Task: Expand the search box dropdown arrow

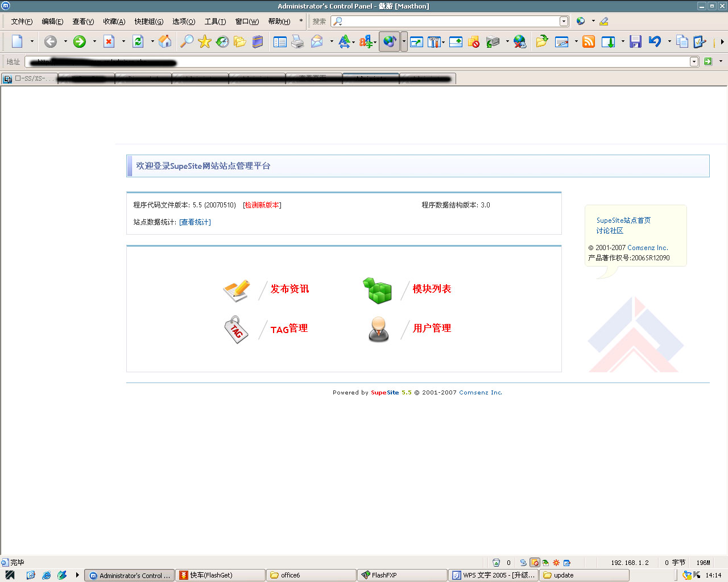Action: (564, 22)
